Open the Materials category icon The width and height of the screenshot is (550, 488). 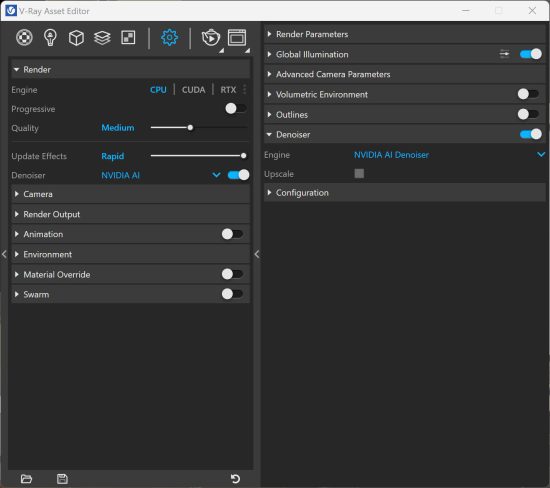pyautogui.click(x=24, y=38)
